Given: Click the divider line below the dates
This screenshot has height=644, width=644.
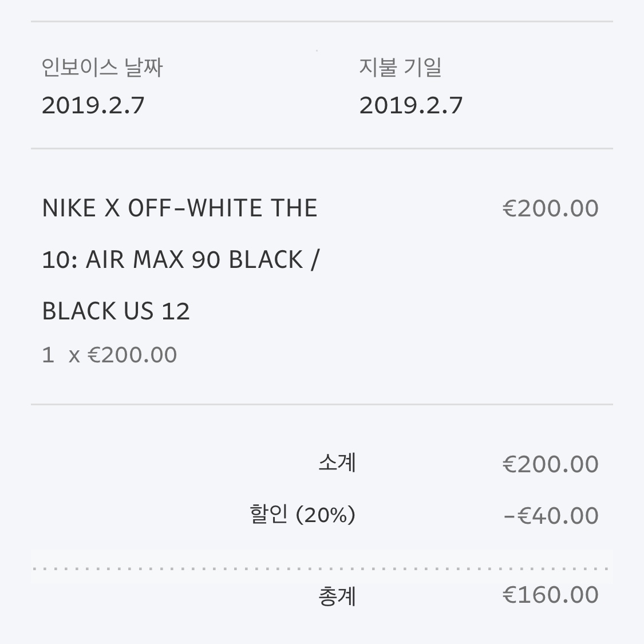Looking at the screenshot, I should (322, 149).
